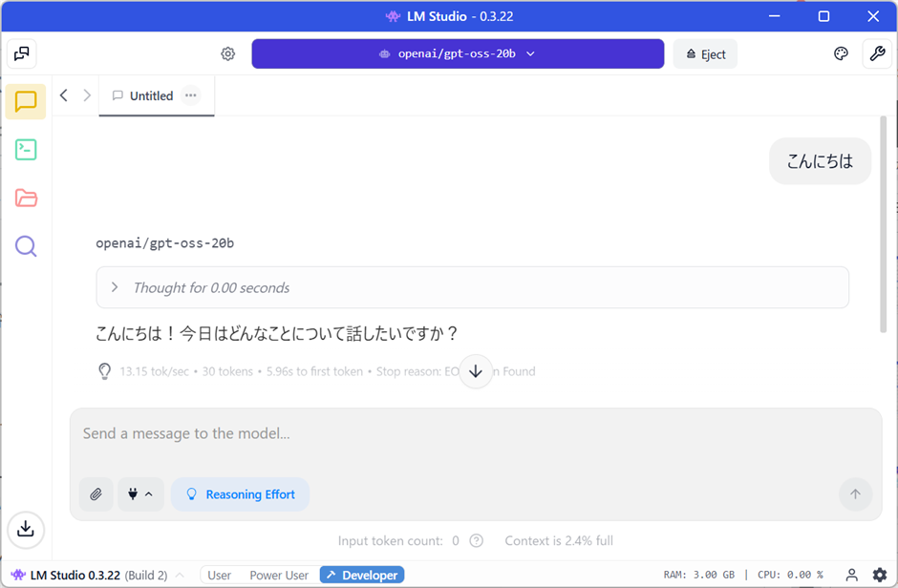Switch to Power User mode
898x588 pixels.
pos(279,575)
